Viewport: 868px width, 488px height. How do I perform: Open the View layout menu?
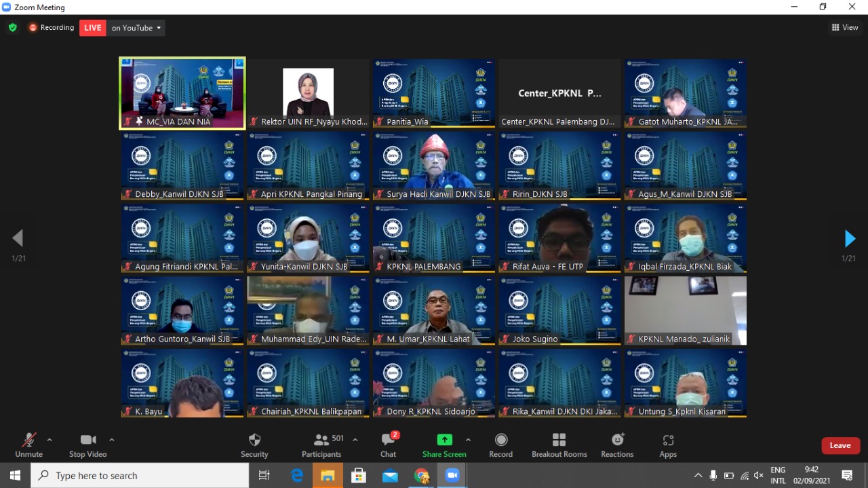[845, 28]
